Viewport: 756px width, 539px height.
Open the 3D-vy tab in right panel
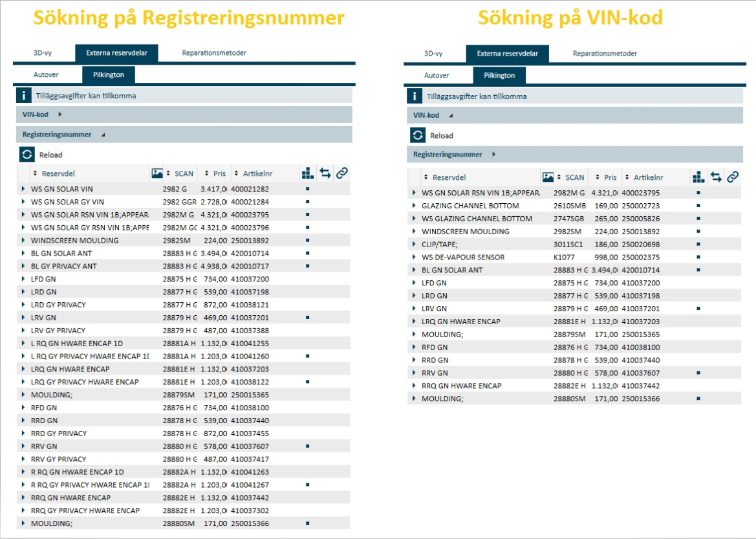pos(433,53)
